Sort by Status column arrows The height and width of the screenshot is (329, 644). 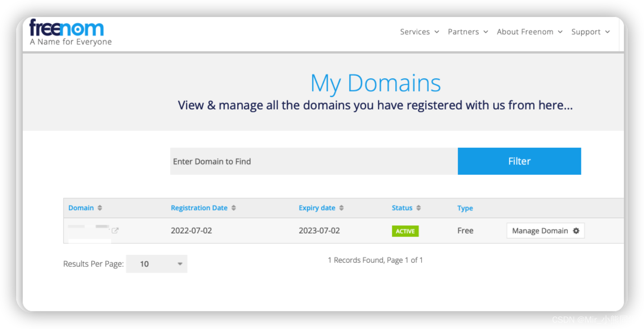[418, 208]
